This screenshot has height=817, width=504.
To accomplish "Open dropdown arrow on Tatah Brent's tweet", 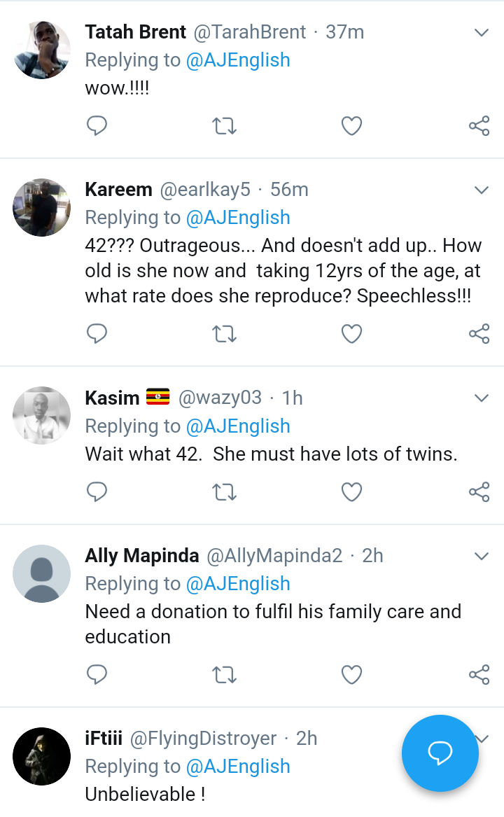I will tap(481, 32).
